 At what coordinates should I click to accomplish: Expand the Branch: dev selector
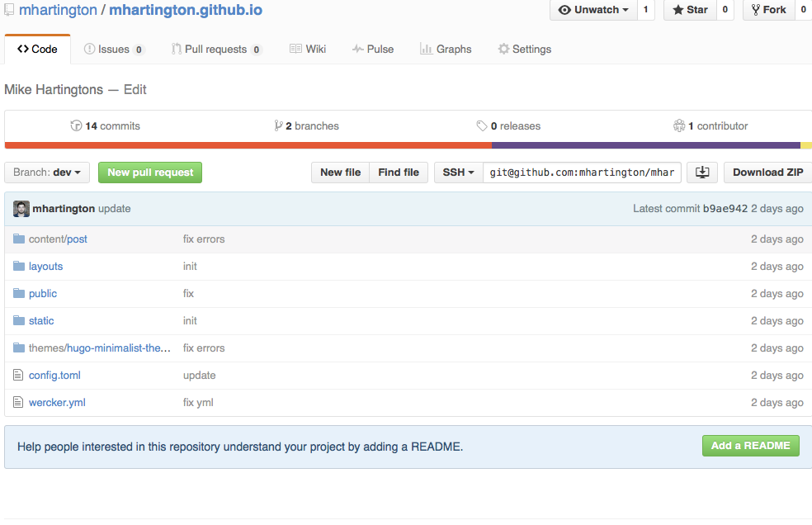coord(47,173)
